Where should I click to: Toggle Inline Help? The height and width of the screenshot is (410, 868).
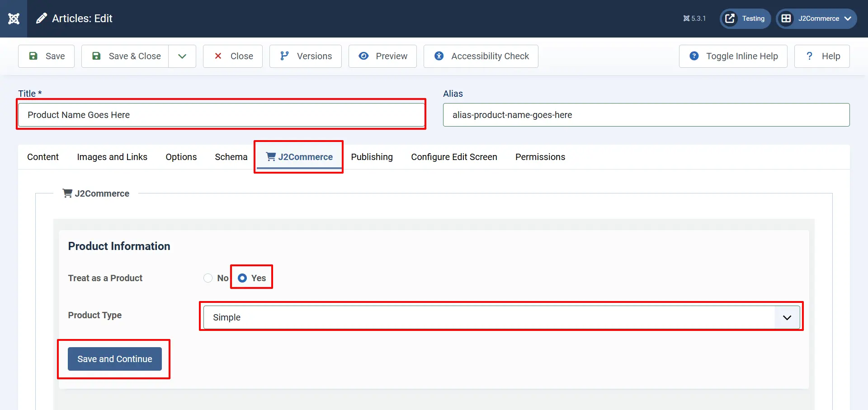coord(733,56)
